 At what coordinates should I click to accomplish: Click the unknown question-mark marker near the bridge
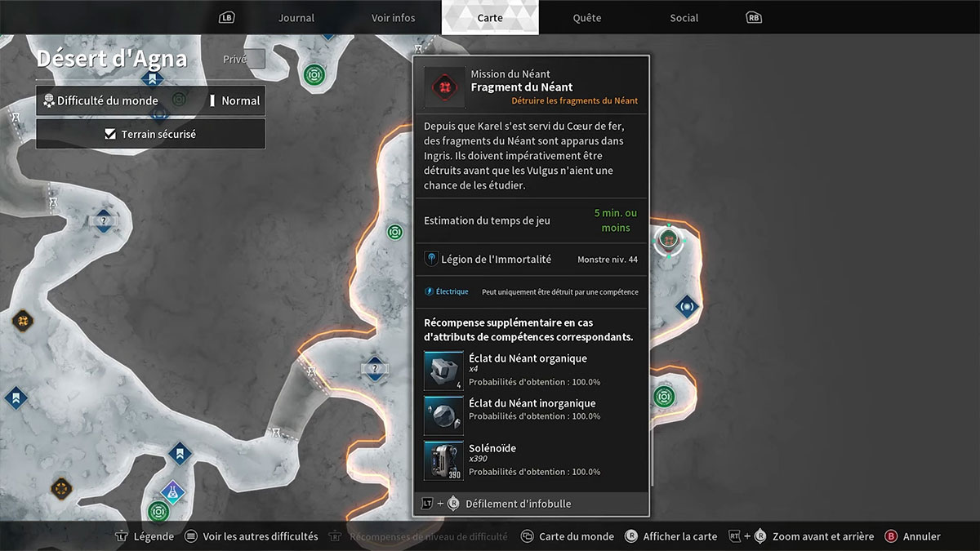374,368
